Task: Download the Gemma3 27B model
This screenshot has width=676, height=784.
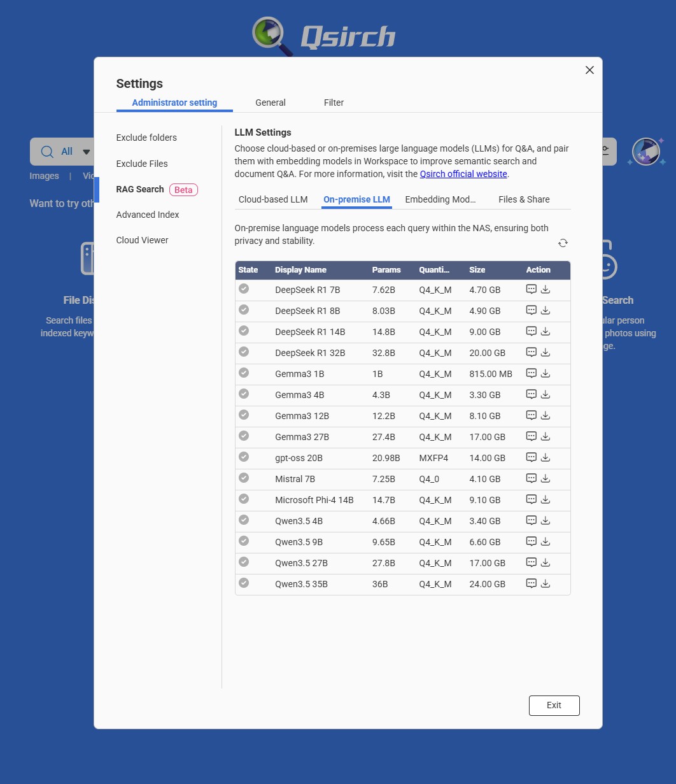Action: click(546, 437)
